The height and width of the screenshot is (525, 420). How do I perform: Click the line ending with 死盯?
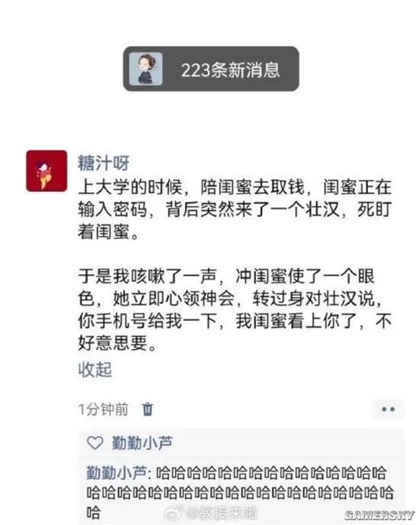coord(234,209)
